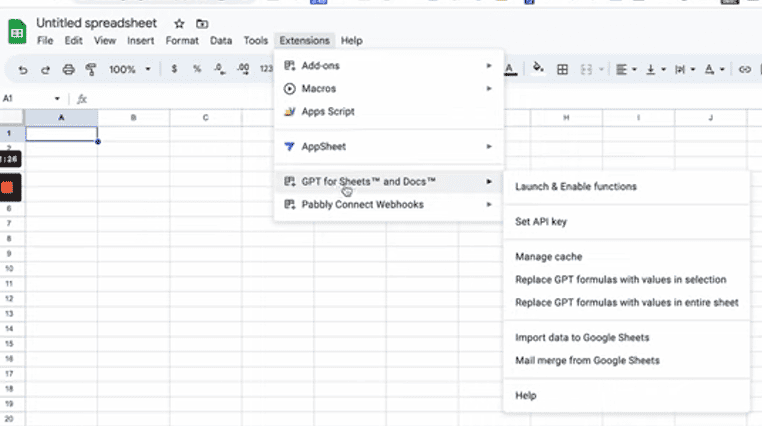Click the Pabbly Connect Webhooks icon
Viewport: 762px width, 426px height.
tap(290, 204)
